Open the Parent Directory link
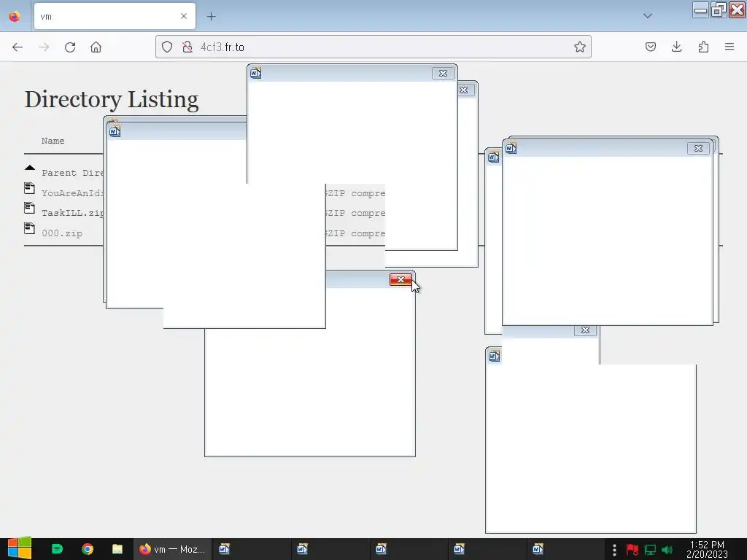This screenshot has height=560, width=747. (72, 173)
